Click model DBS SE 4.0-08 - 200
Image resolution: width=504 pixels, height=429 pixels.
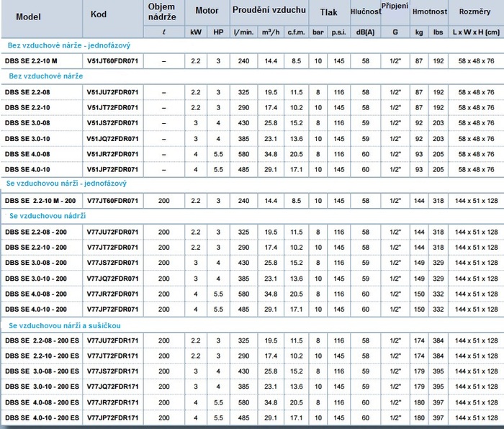click(x=36, y=294)
